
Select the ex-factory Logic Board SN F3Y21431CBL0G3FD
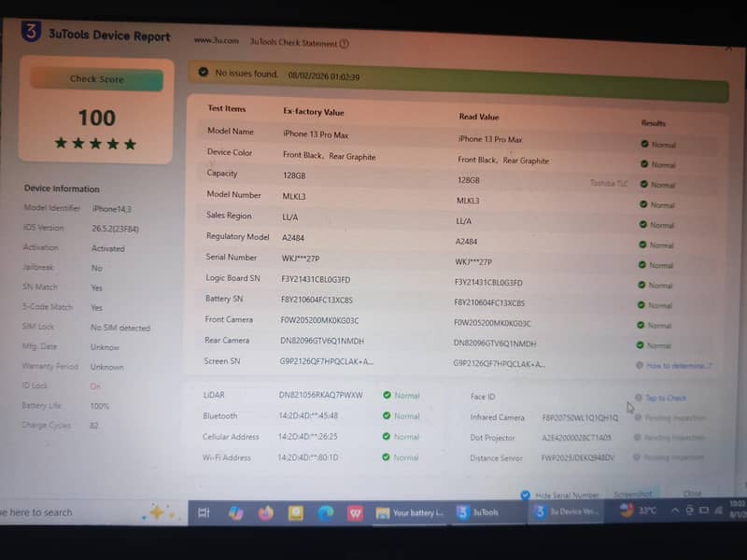pyautogui.click(x=316, y=279)
